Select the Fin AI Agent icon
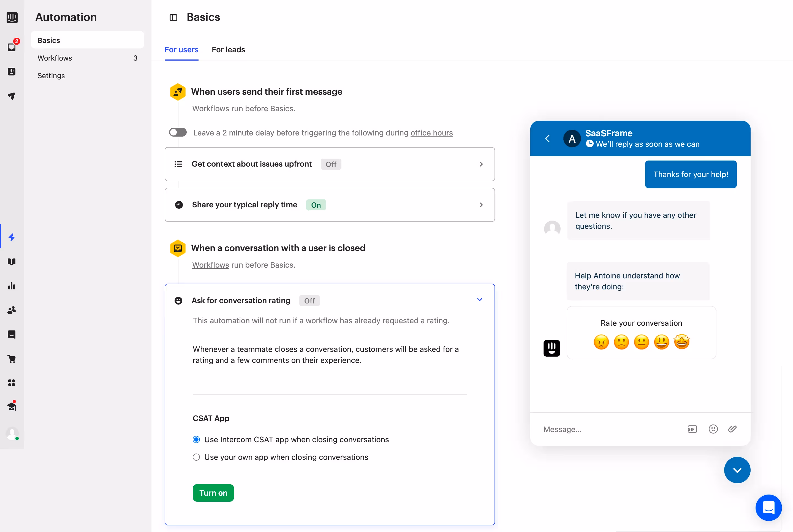Image resolution: width=793 pixels, height=532 pixels. tap(12, 72)
